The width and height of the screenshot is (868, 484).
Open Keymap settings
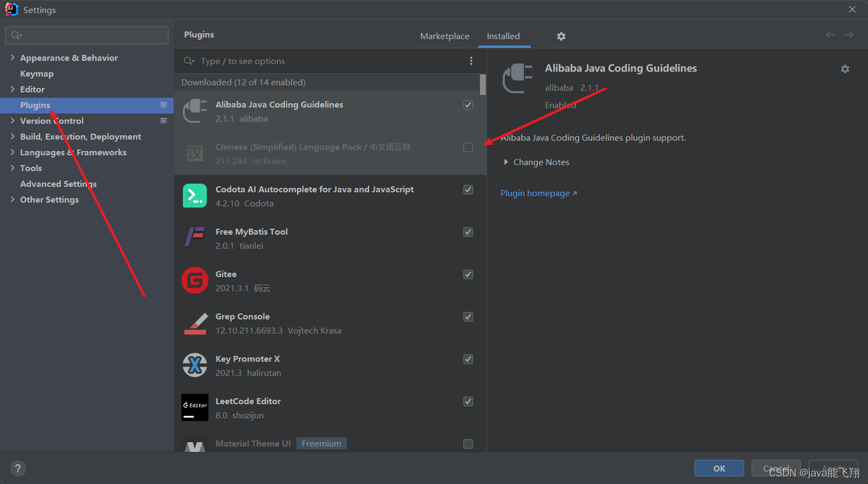pyautogui.click(x=37, y=73)
